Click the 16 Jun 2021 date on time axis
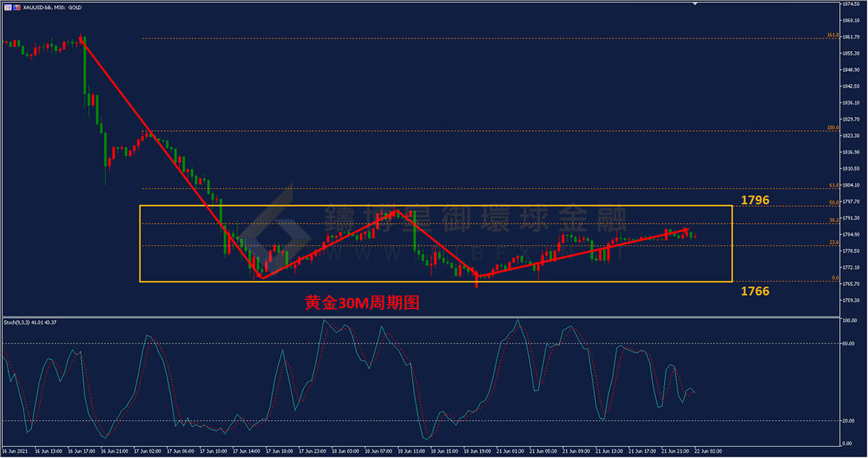The width and height of the screenshot is (868, 458). click(x=15, y=451)
